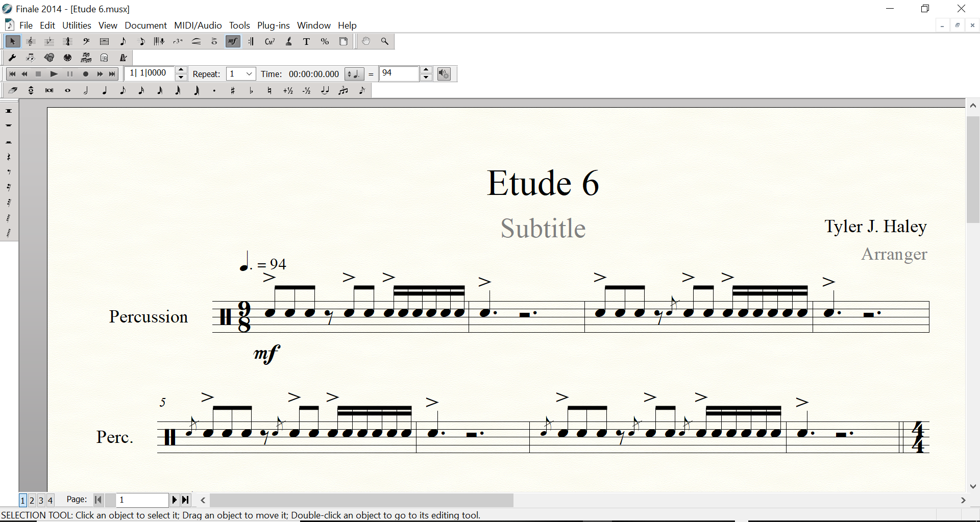This screenshot has height=522, width=980.
Task: Click the tempo increase stepper arrow
Action: point(427,70)
